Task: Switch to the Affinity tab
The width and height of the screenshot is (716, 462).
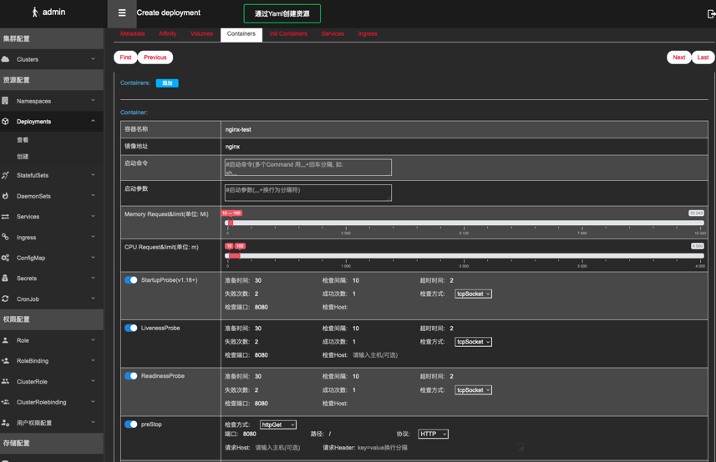Action: coord(168,34)
